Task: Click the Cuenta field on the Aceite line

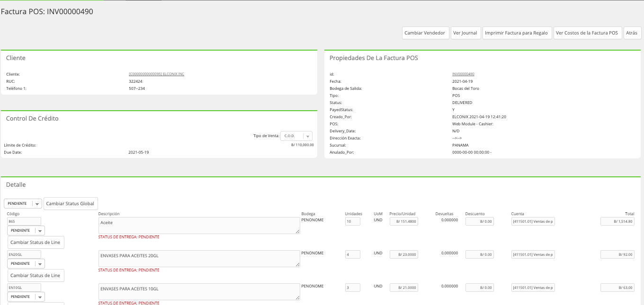Action: [x=533, y=221]
